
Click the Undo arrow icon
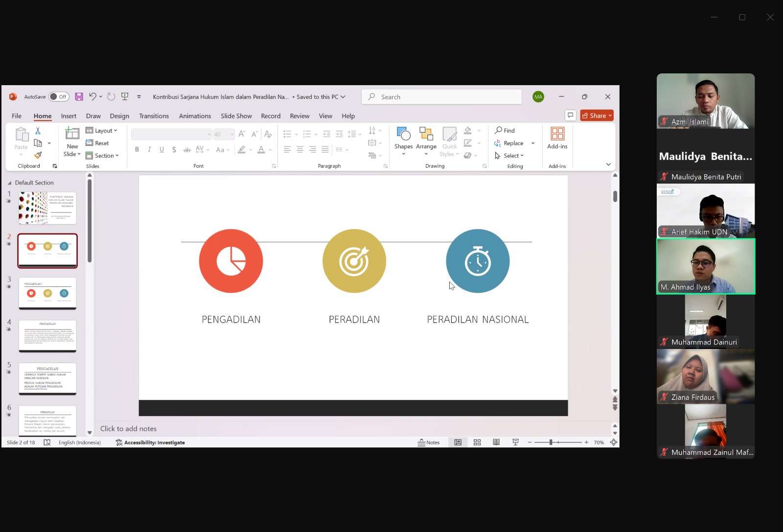tap(92, 96)
